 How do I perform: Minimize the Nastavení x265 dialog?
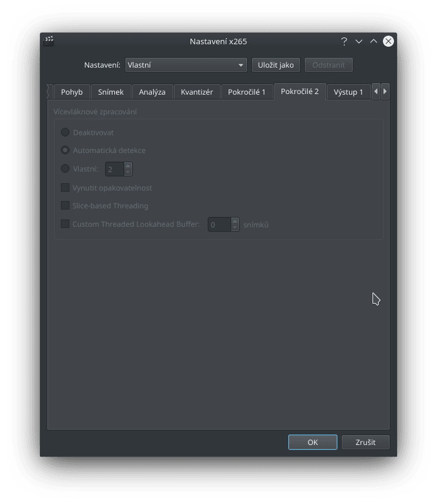358,41
